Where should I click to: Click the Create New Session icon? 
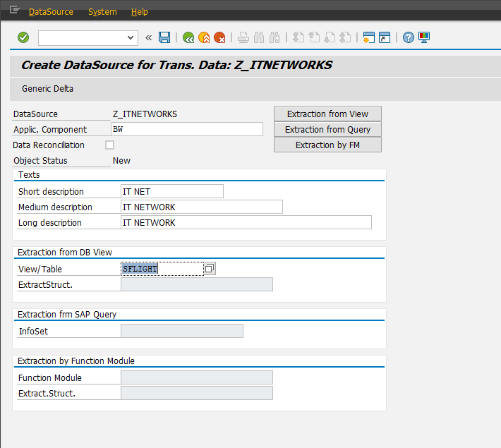[368, 37]
